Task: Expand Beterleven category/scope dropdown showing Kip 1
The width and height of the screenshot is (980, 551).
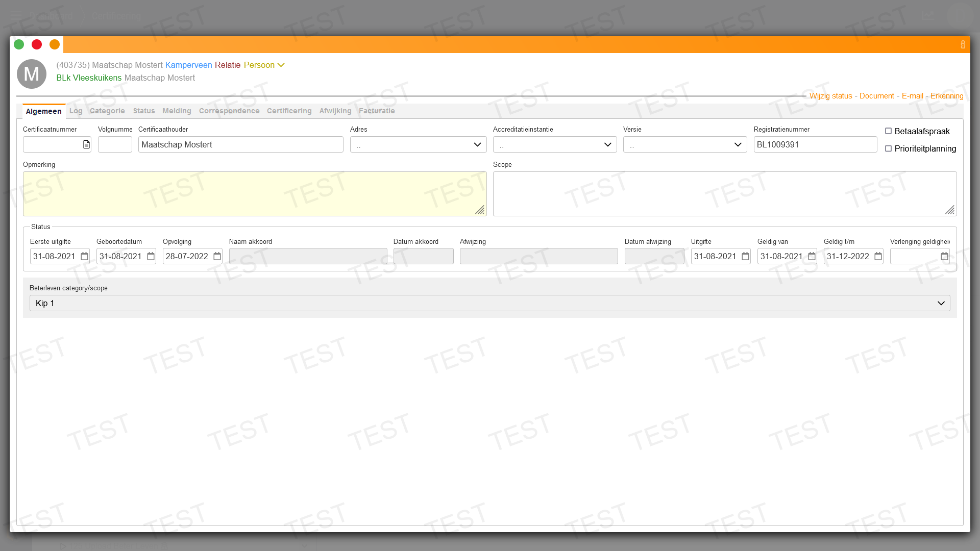Action: point(489,303)
